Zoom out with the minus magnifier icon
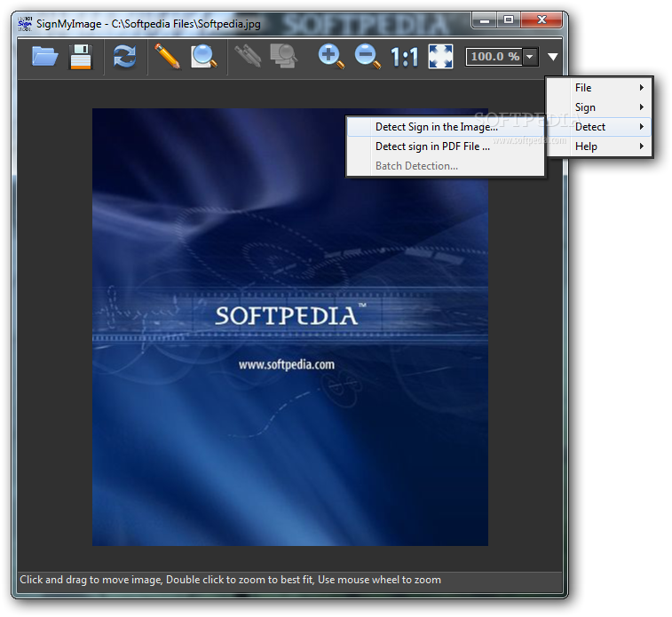Screen dimensions: 672x617 pos(368,56)
